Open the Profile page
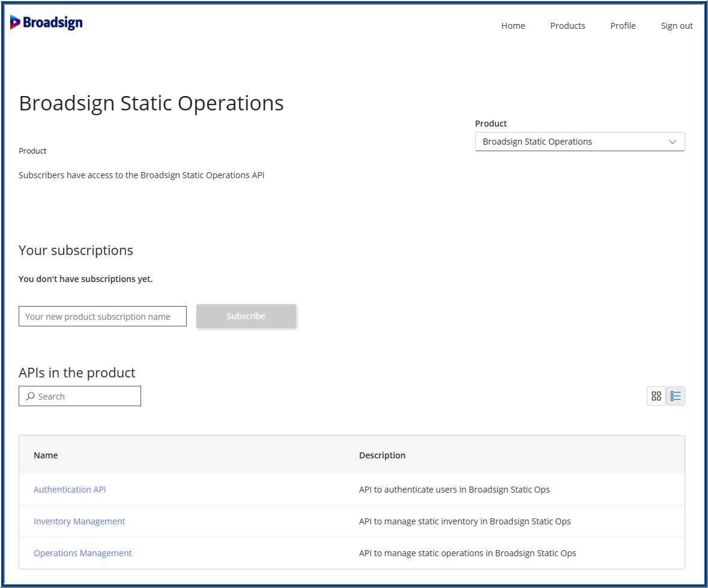The image size is (708, 588). click(x=623, y=26)
